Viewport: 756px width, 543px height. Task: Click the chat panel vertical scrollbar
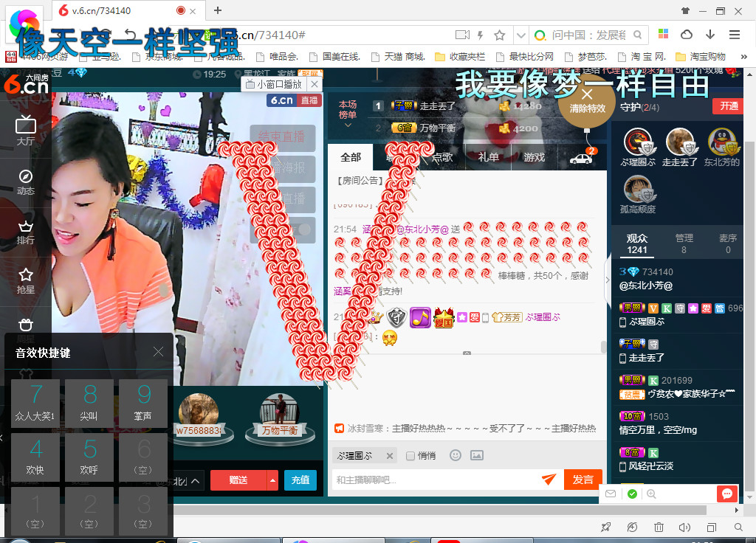[603, 347]
